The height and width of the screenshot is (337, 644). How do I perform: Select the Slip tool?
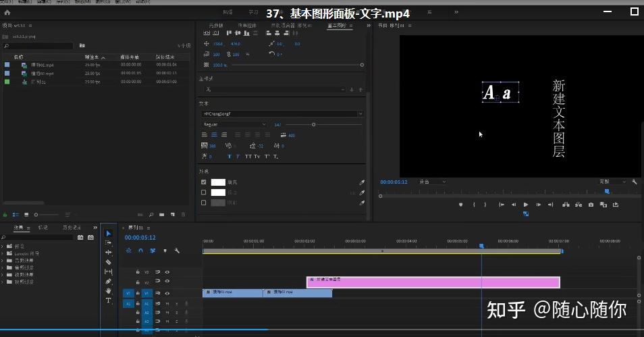109,271
